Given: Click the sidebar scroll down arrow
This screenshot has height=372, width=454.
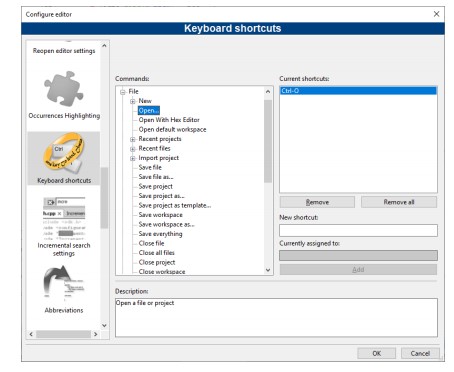Looking at the screenshot, I should (x=104, y=325).
